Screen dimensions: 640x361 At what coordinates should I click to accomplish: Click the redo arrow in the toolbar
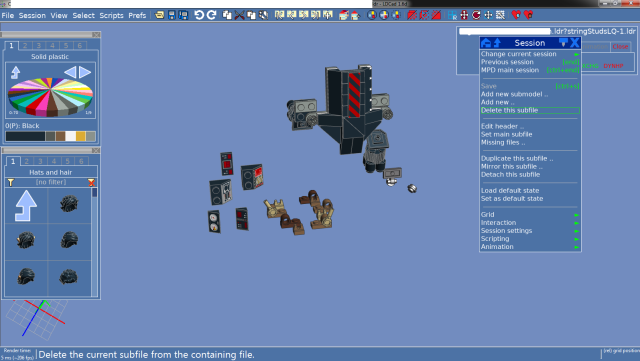click(211, 15)
